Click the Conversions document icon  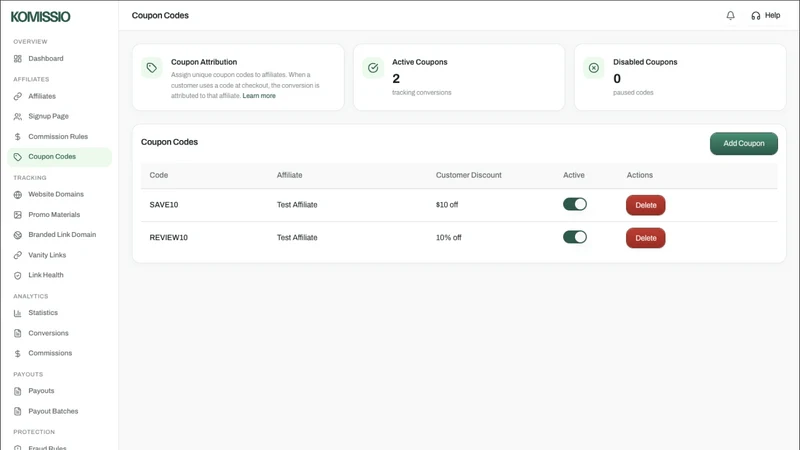(x=18, y=333)
